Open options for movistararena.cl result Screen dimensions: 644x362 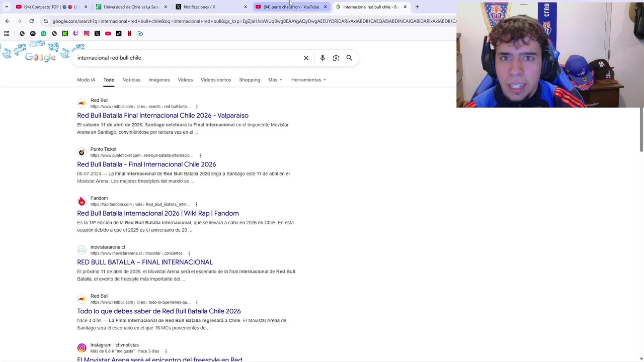tap(189, 253)
